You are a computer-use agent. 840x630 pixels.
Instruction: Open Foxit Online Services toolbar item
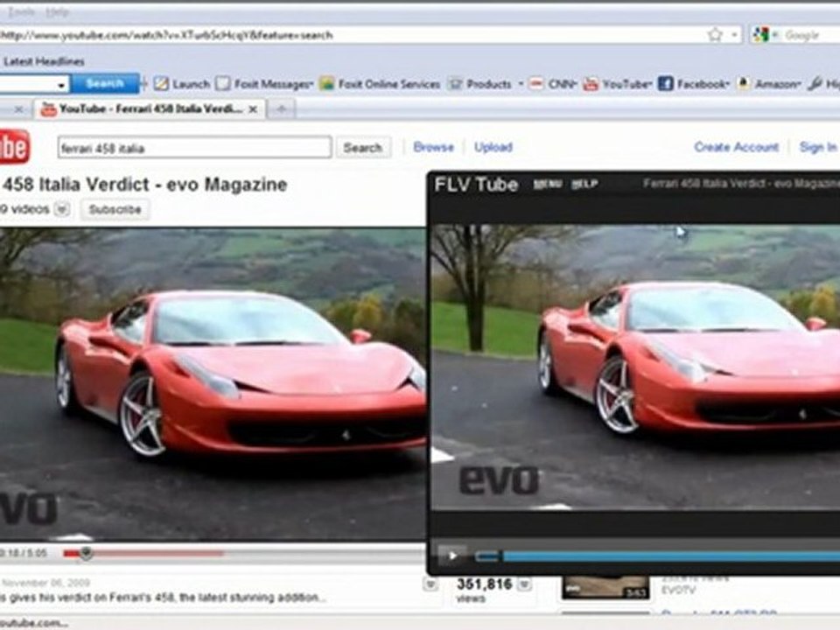380,84
